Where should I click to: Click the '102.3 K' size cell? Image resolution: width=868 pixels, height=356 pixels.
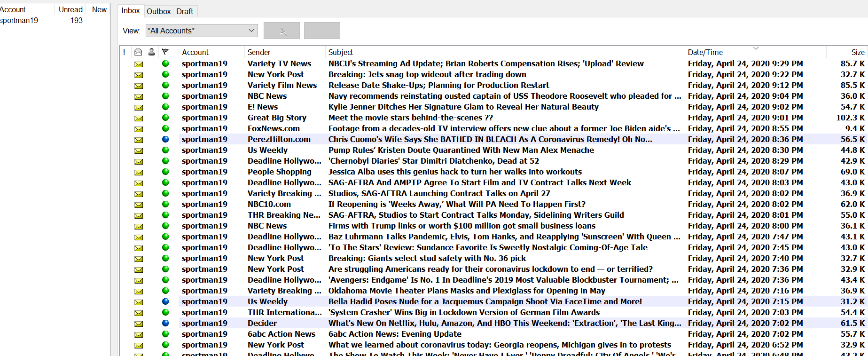coord(850,118)
